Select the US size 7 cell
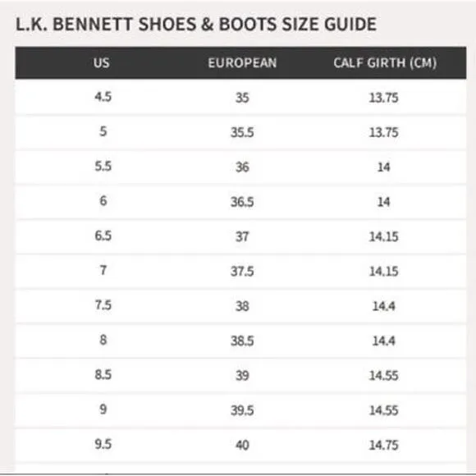The height and width of the screenshot is (476, 476). point(103,270)
